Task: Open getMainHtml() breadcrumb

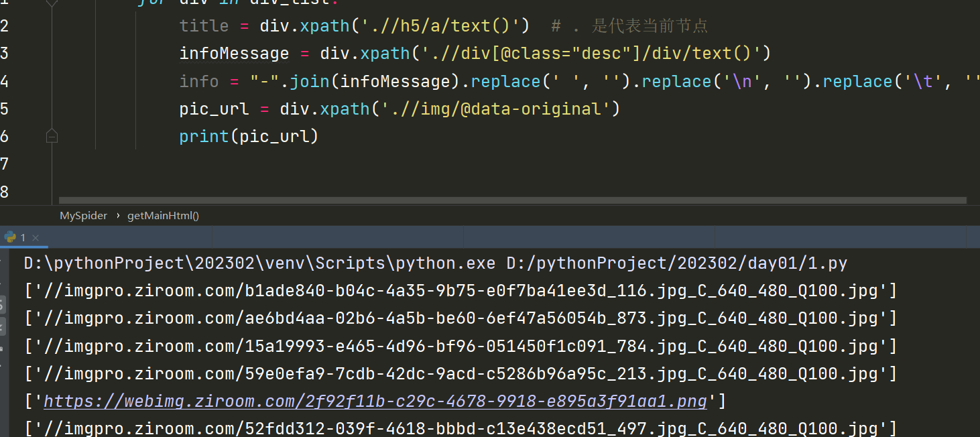Action: click(x=163, y=216)
